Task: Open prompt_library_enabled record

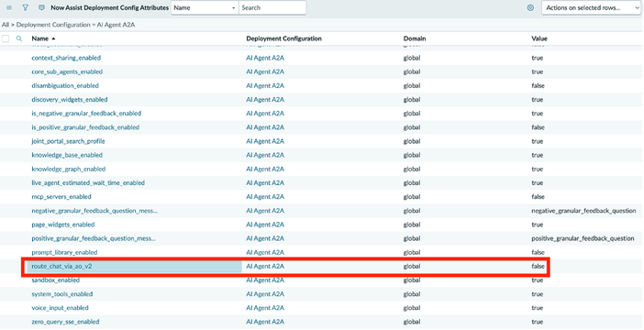Action: click(x=64, y=252)
